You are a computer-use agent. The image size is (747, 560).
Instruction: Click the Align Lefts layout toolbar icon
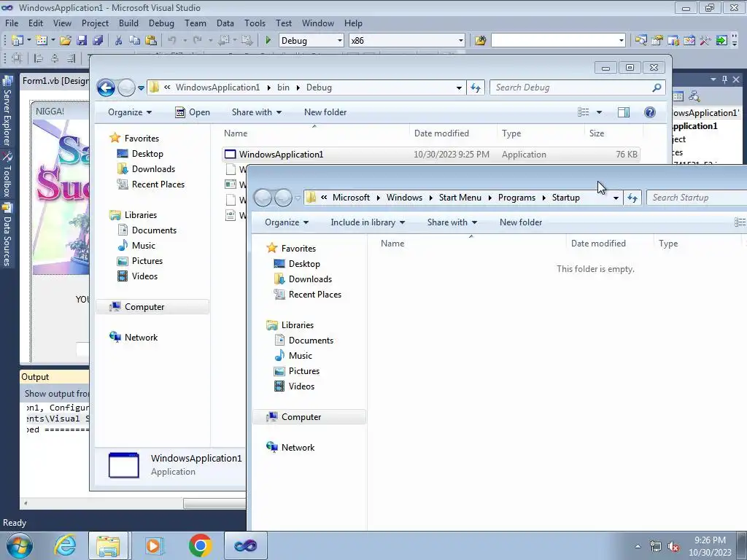[x=39, y=58]
